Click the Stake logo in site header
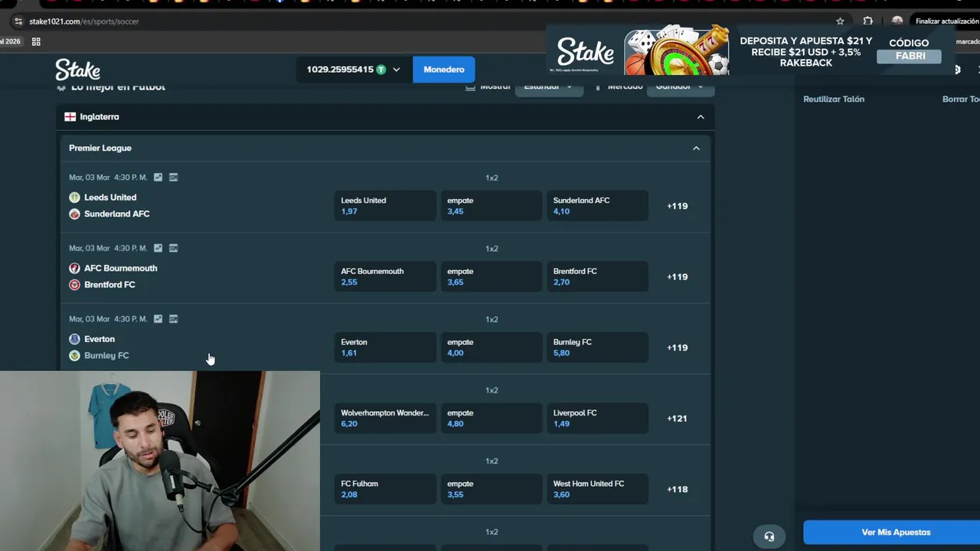980x551 pixels. tap(77, 70)
